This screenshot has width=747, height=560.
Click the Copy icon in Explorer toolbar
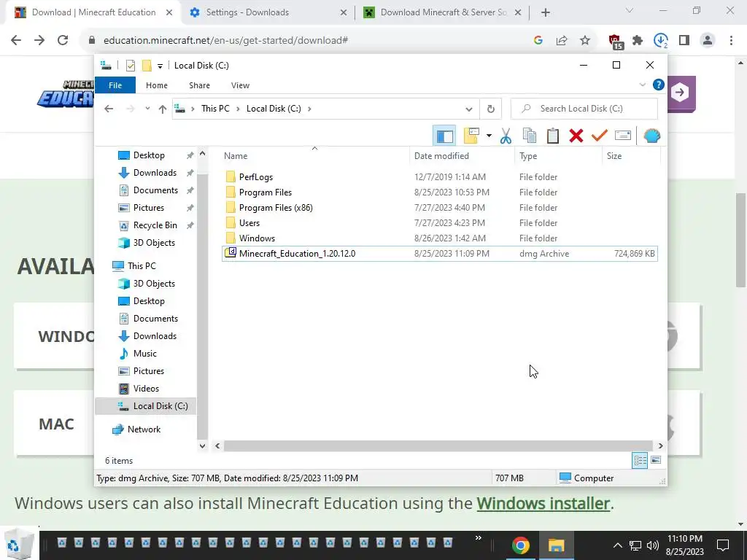point(530,136)
